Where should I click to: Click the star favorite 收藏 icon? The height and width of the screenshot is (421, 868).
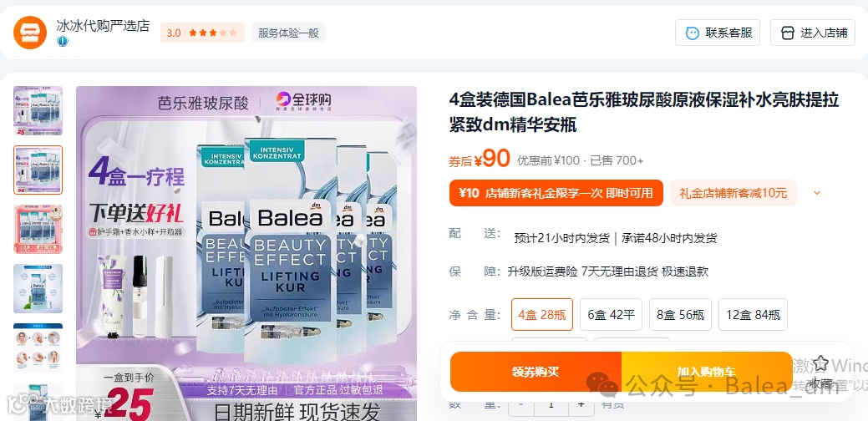click(x=820, y=364)
